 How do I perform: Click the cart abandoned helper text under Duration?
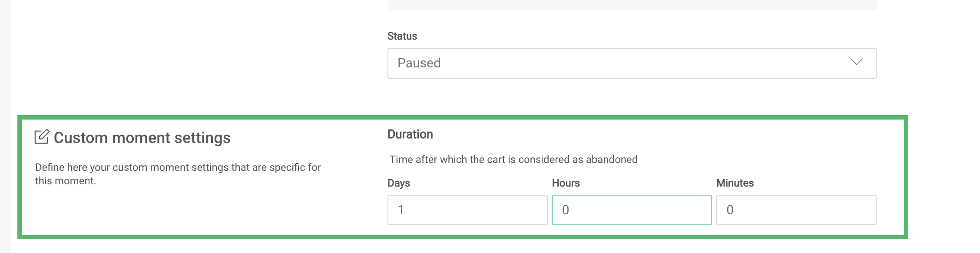513,160
